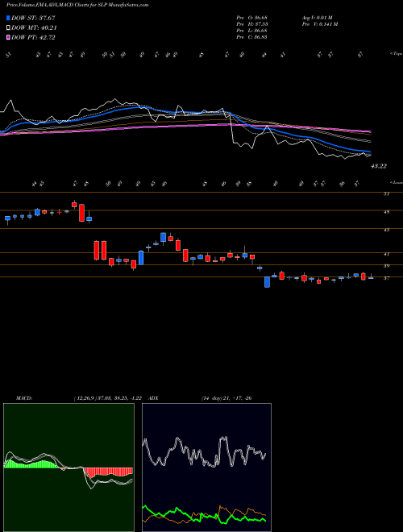403x532 pixels.
Task: Open the dark blue ADX chart panel
Action: pyautogui.click(x=206, y=468)
